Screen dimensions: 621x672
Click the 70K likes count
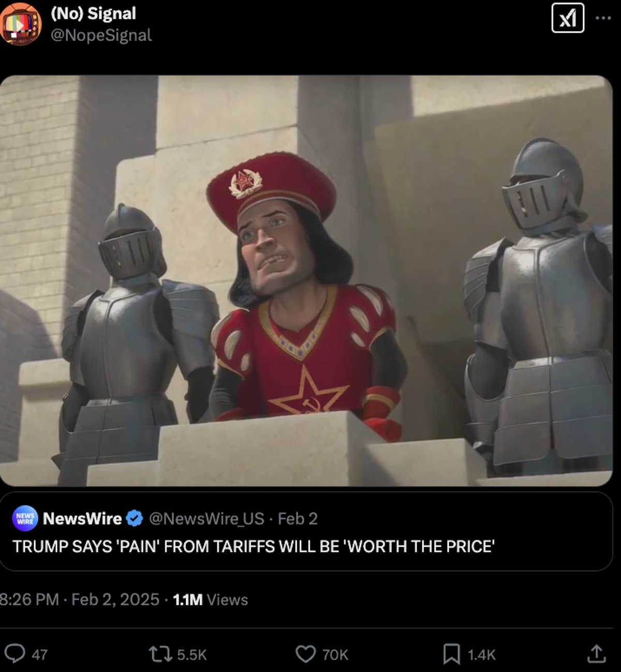[335, 654]
